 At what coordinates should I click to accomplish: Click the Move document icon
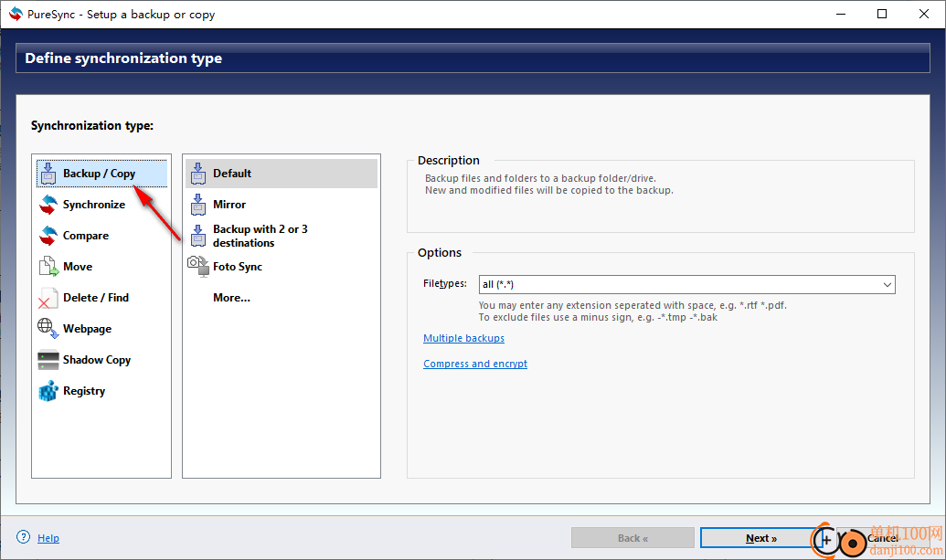[48, 267]
